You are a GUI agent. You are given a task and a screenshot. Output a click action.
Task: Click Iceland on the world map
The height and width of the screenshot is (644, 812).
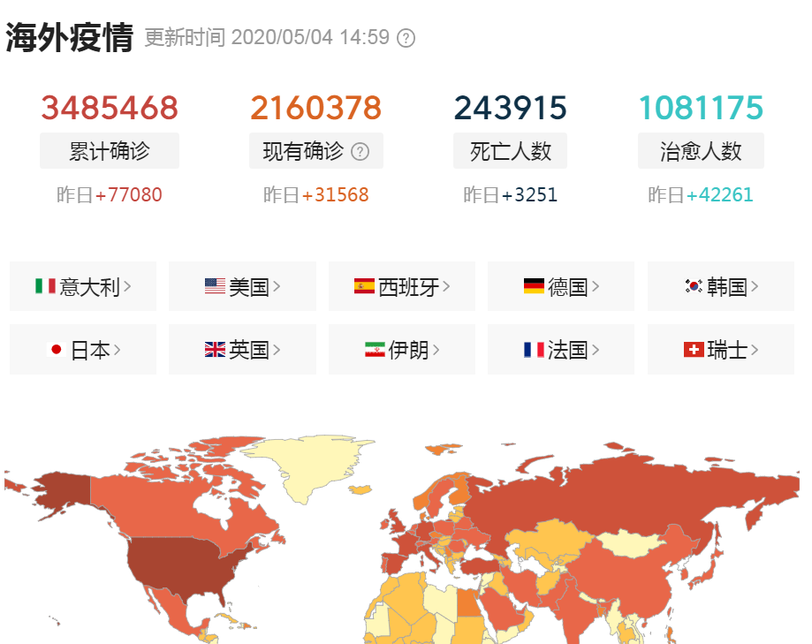[x=361, y=489]
